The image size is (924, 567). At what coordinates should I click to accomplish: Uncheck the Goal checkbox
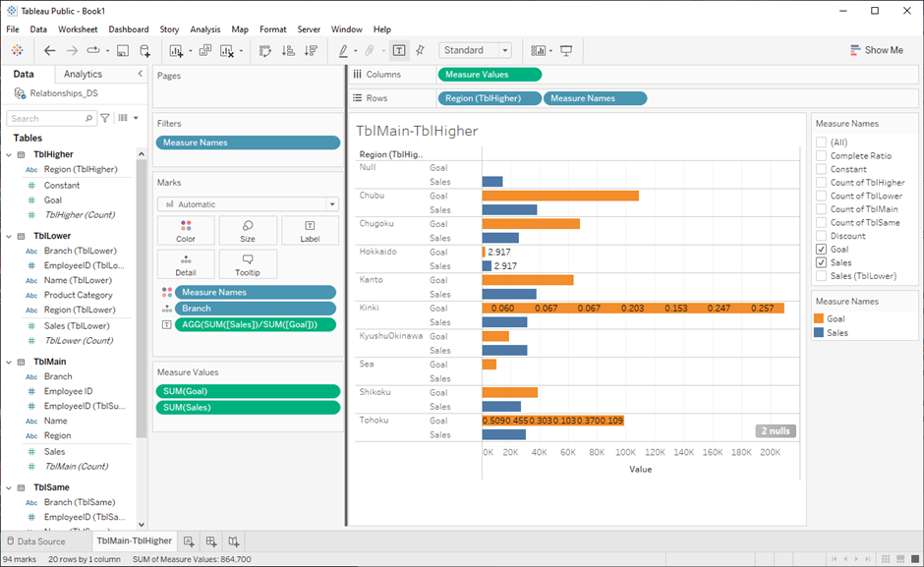[x=821, y=250]
